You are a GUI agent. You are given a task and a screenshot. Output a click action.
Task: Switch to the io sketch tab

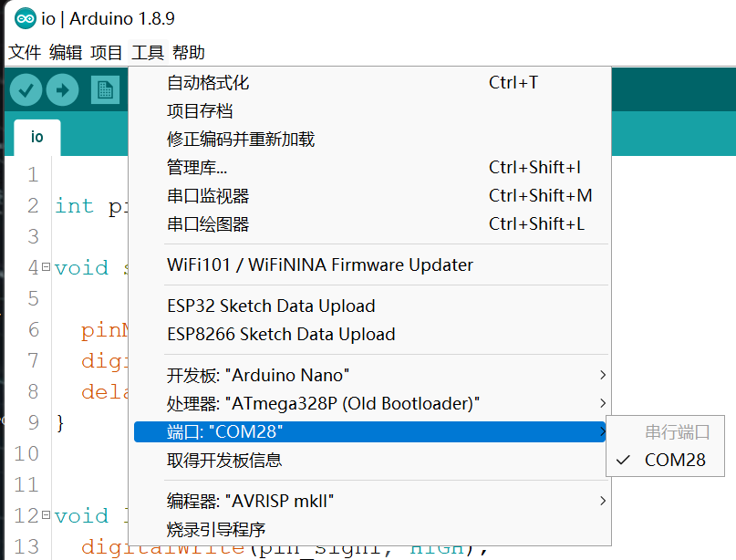(x=36, y=137)
